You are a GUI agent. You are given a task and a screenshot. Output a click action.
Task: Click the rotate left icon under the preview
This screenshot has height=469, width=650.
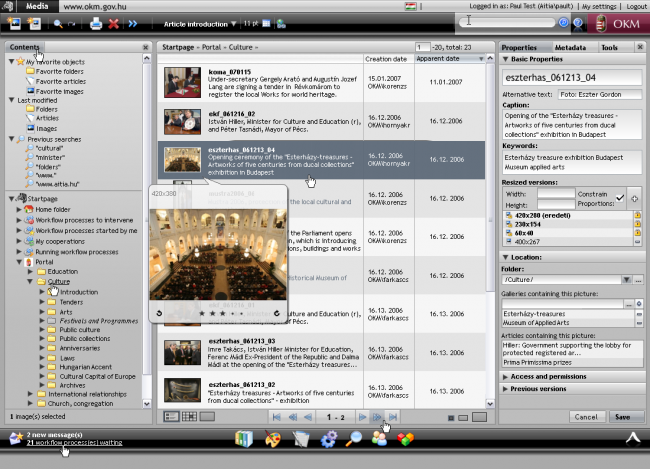click(159, 313)
